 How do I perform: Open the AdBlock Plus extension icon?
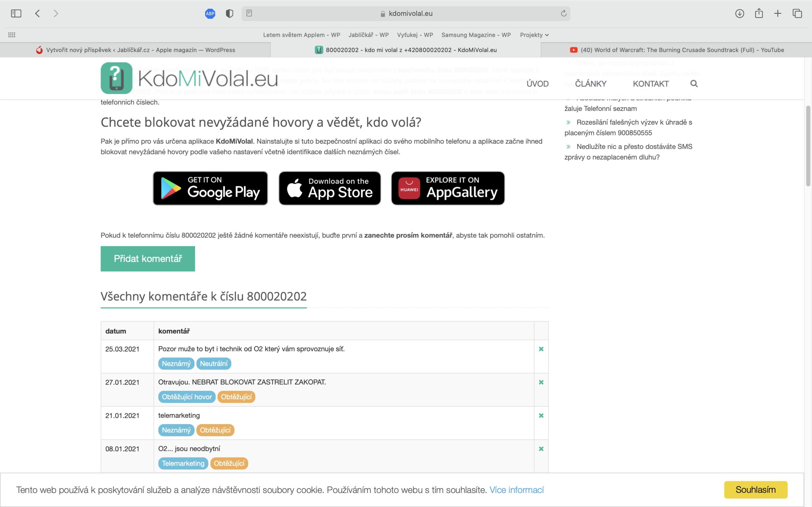point(210,13)
